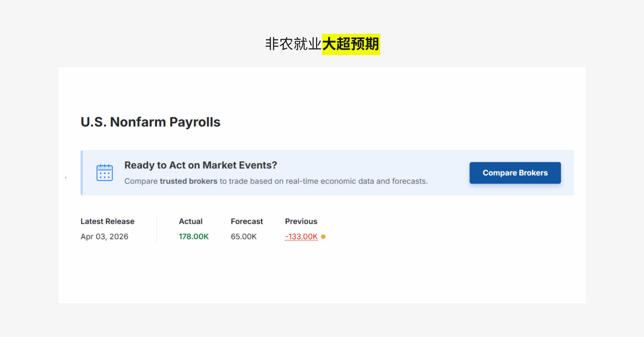Screen dimensions: 644x337
Task: Click the highlighted yellow text 大超预期
Action: tap(351, 44)
